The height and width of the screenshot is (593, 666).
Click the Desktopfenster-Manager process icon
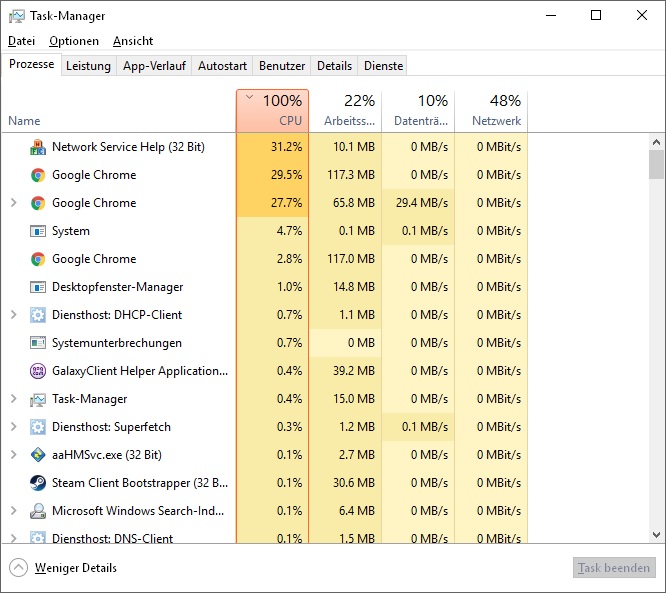tap(38, 287)
